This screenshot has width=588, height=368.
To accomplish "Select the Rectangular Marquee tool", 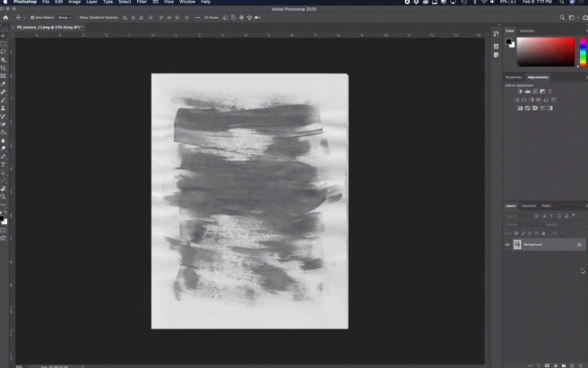I will [x=3, y=44].
